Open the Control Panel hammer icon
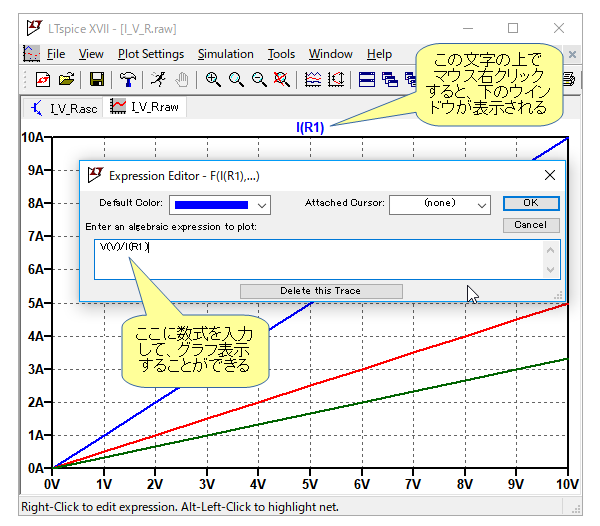Image resolution: width=600 pixels, height=526 pixels. (128, 79)
